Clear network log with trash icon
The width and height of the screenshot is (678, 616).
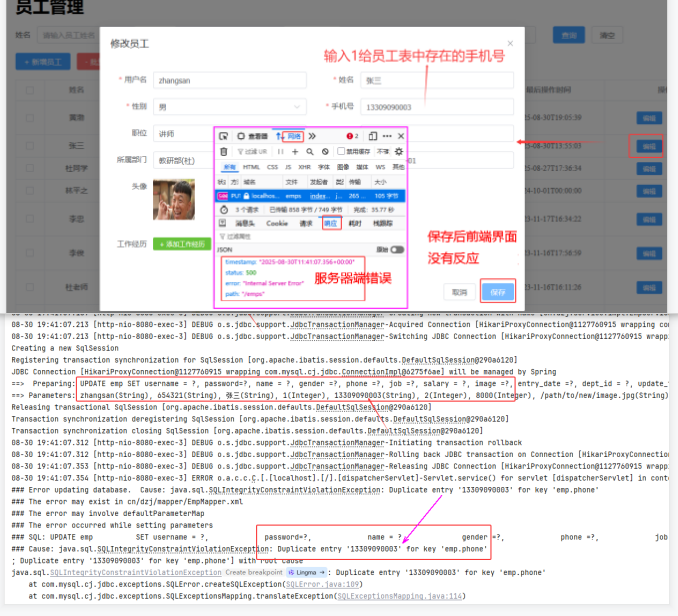point(223,152)
